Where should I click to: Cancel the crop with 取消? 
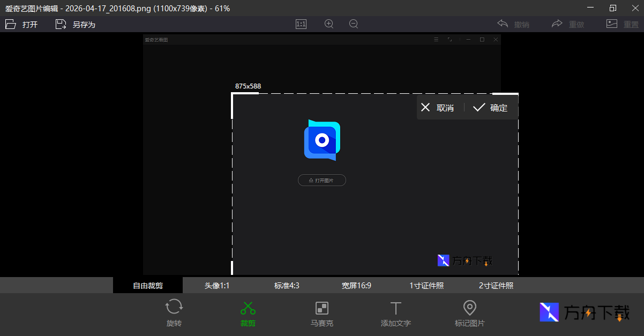coord(438,108)
